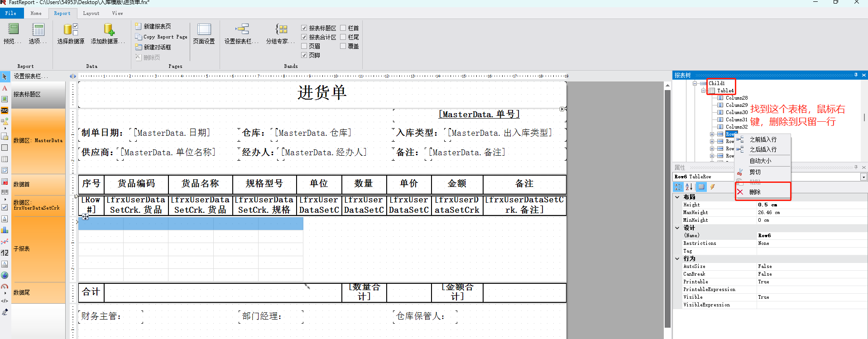The width and height of the screenshot is (868, 339).
Task: Switch to the View tab
Action: click(x=118, y=13)
